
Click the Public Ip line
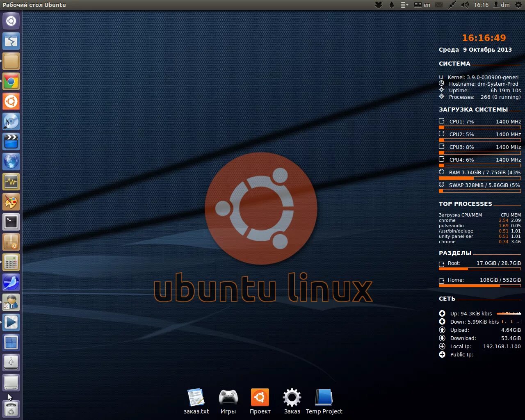click(456, 354)
